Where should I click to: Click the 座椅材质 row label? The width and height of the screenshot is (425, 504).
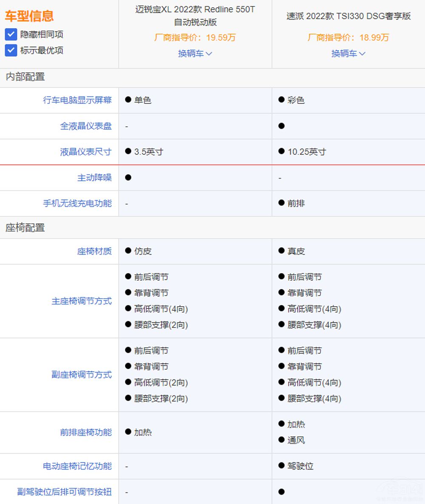click(94, 251)
